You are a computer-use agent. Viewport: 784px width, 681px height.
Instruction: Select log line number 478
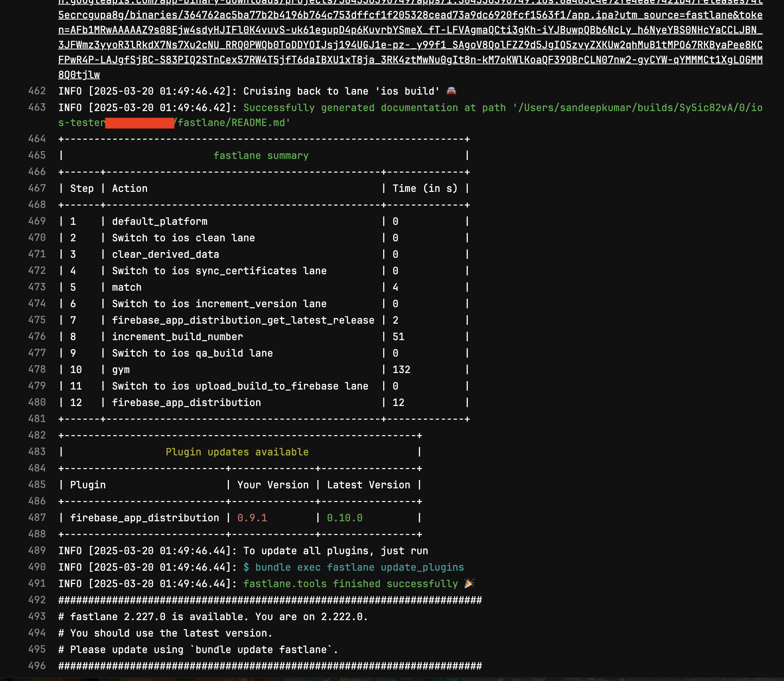pos(37,370)
